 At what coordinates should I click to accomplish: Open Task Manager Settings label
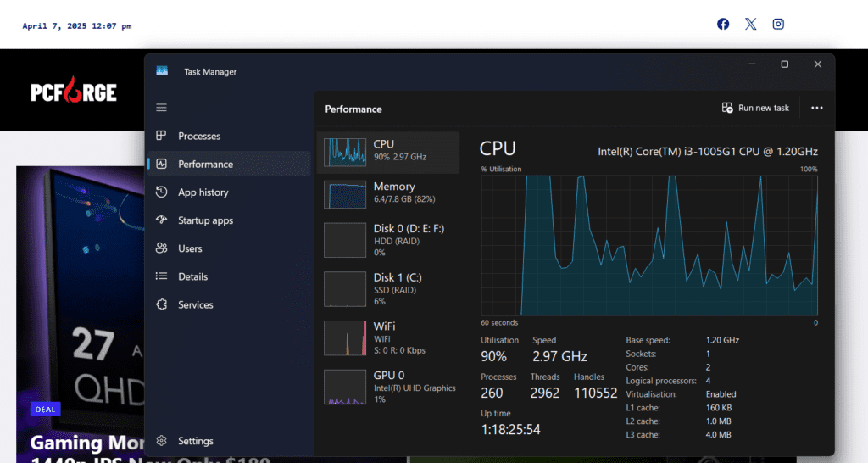click(x=196, y=441)
